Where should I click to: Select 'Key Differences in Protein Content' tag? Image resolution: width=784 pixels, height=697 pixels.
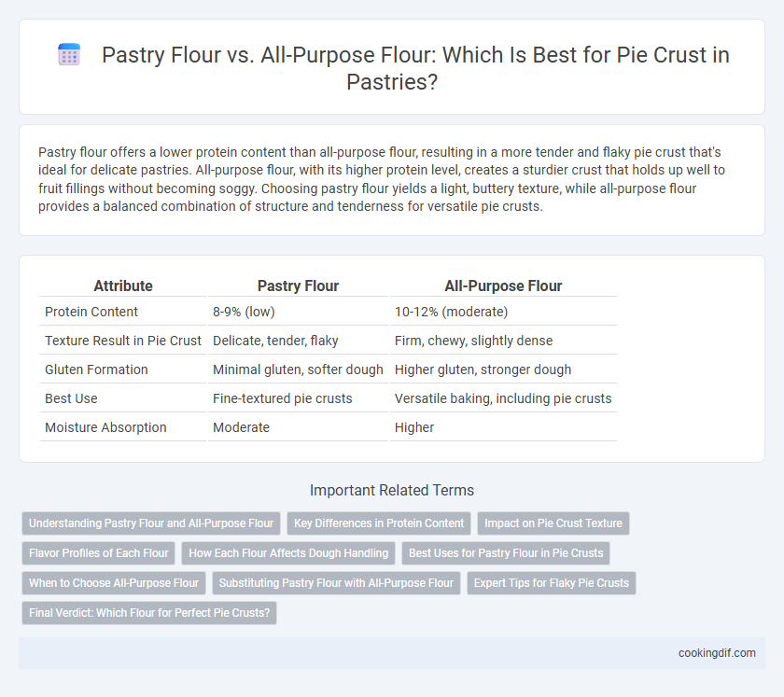pyautogui.click(x=379, y=523)
